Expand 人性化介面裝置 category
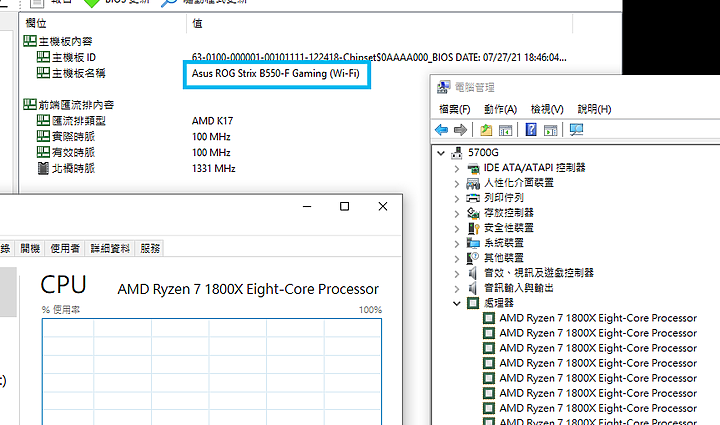This screenshot has width=720, height=425. pyautogui.click(x=456, y=184)
